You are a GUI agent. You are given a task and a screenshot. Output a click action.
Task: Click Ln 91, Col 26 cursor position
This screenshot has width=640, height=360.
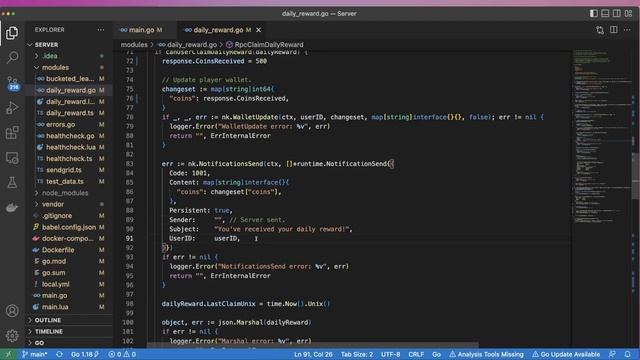[x=313, y=354]
